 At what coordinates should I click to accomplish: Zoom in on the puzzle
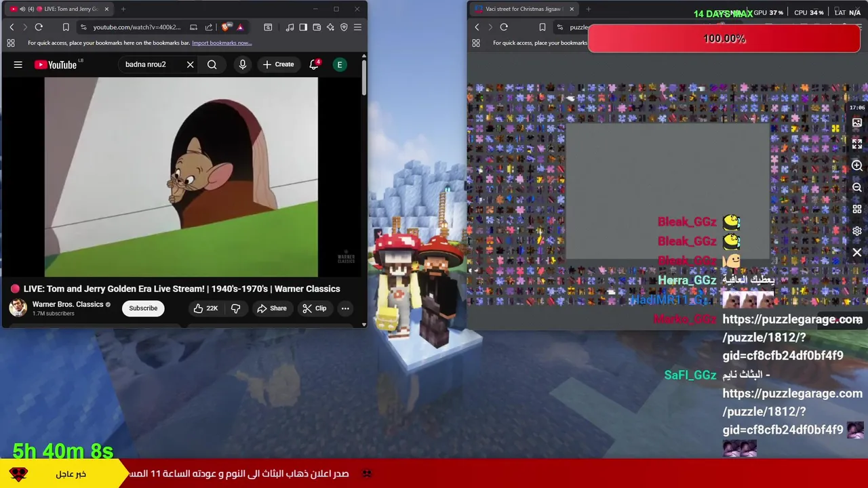pyautogui.click(x=857, y=166)
